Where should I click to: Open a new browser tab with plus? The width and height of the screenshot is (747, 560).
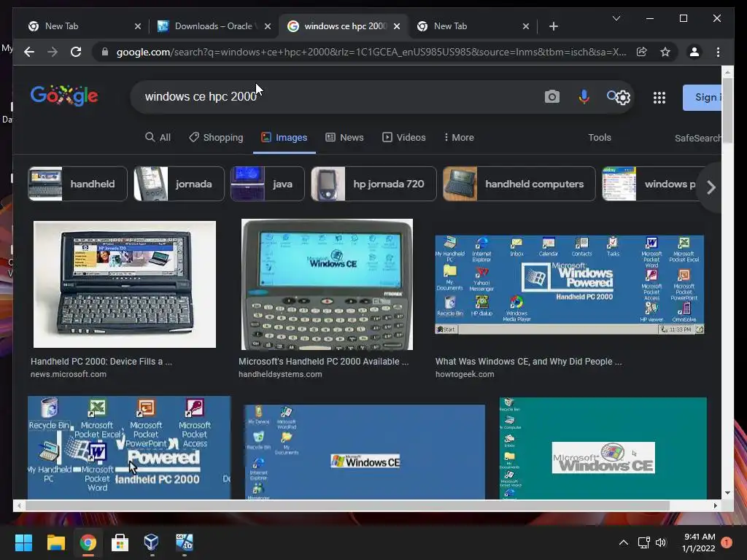tap(553, 26)
